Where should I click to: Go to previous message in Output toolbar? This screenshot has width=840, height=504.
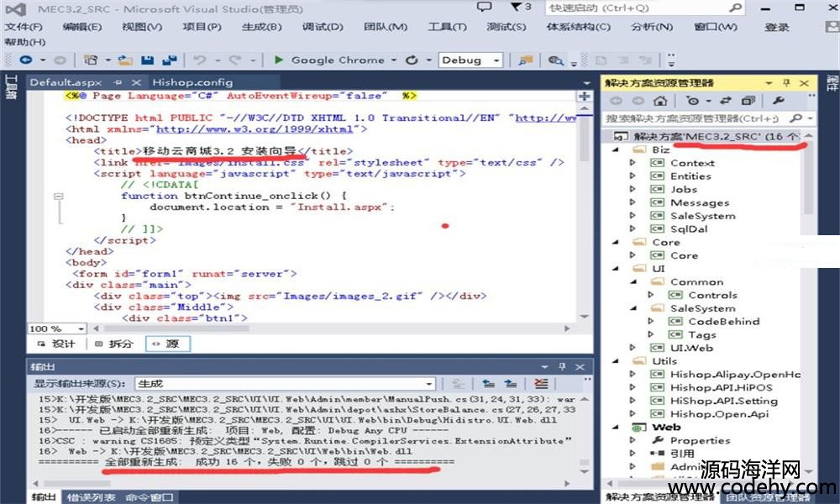(x=488, y=384)
